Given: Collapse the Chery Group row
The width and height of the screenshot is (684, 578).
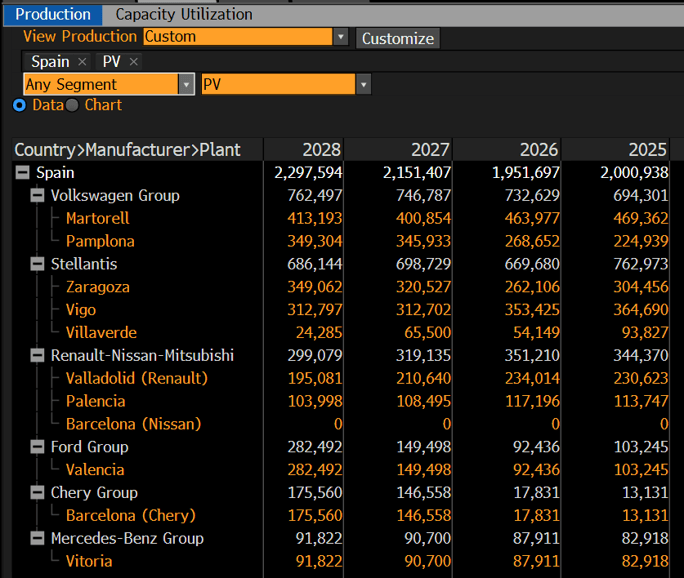Looking at the screenshot, I should 38,492.
